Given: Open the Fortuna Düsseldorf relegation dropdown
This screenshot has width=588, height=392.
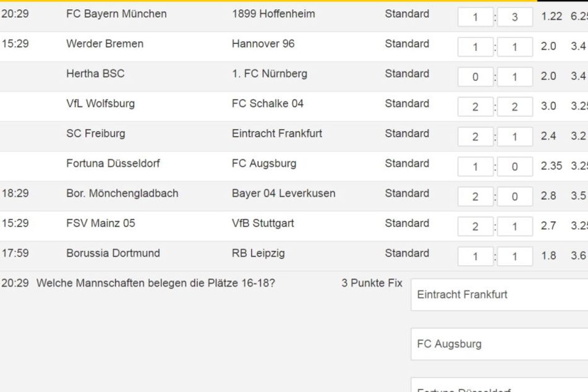Looking at the screenshot, I should 500,385.
